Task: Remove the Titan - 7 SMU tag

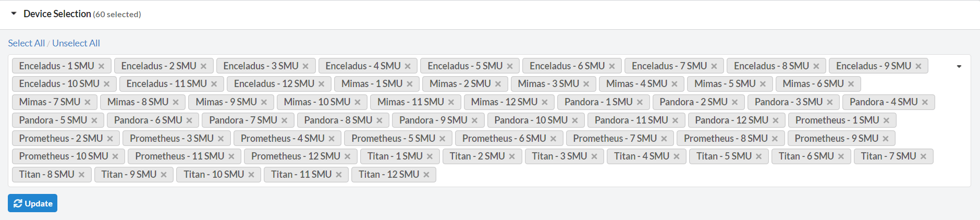Action: (x=923, y=156)
